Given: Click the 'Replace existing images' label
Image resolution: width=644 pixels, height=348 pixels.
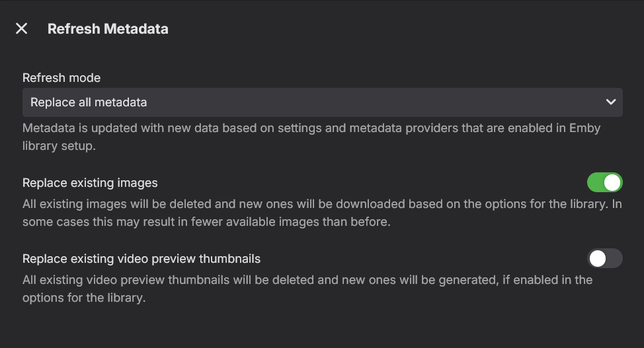Looking at the screenshot, I should click(90, 183).
